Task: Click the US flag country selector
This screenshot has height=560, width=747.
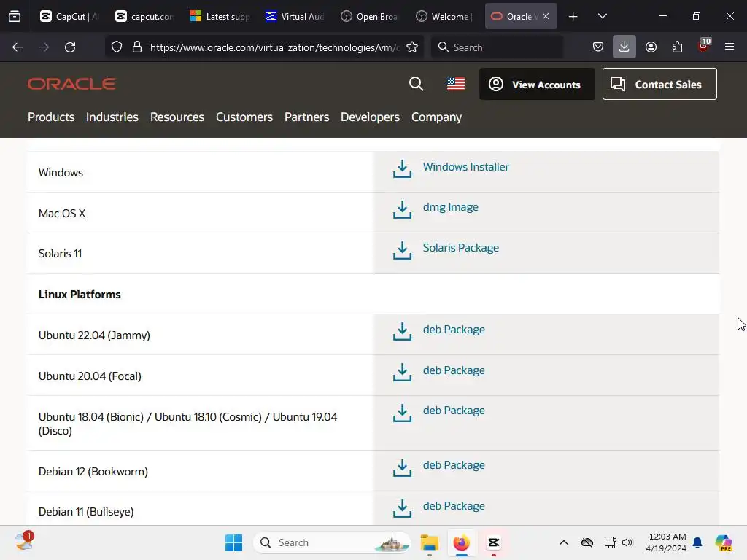Action: (x=456, y=84)
